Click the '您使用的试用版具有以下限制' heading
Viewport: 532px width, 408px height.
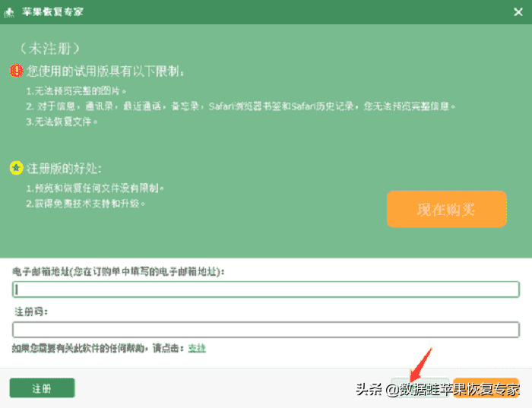coord(106,71)
